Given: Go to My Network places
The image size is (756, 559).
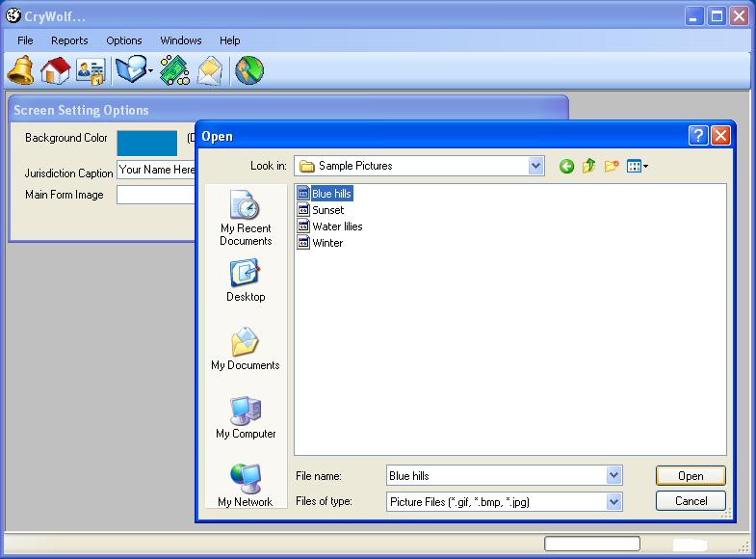Looking at the screenshot, I should (246, 485).
